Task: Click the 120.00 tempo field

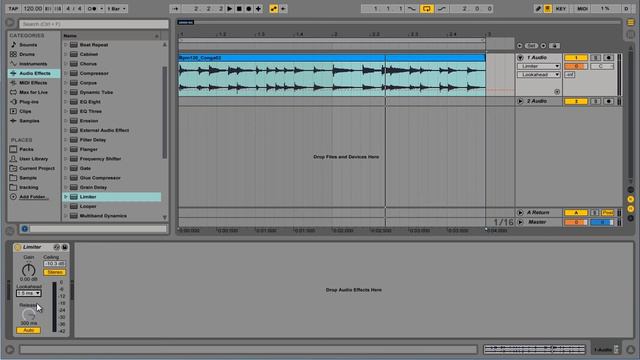Action: pos(32,9)
